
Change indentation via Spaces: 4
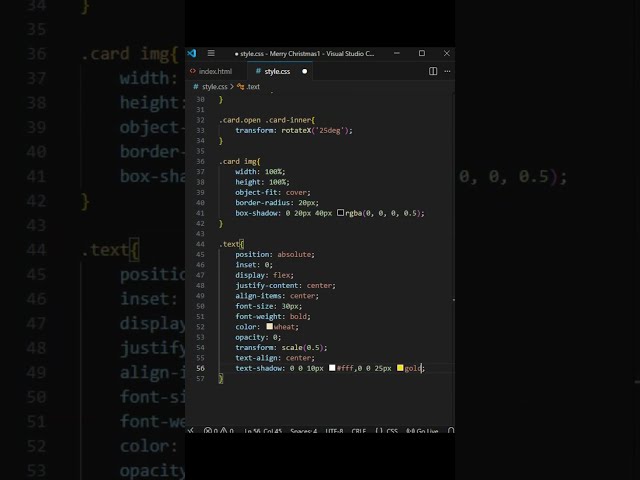tap(303, 431)
